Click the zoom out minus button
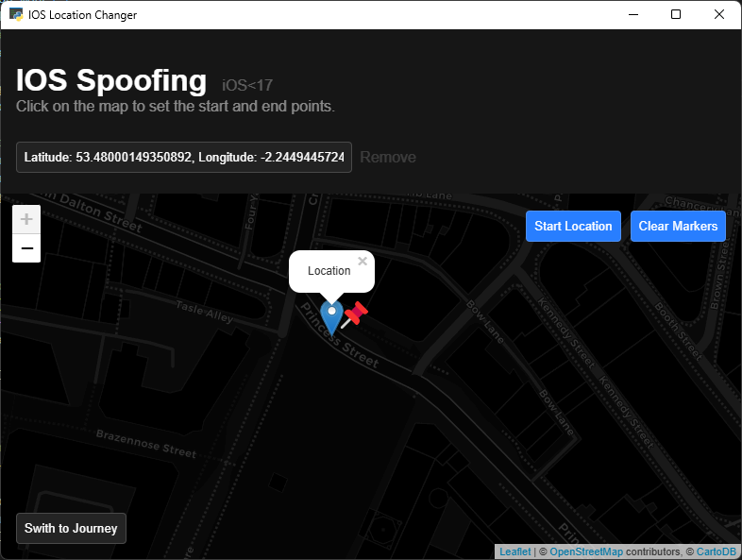The image size is (742, 560). [26, 248]
